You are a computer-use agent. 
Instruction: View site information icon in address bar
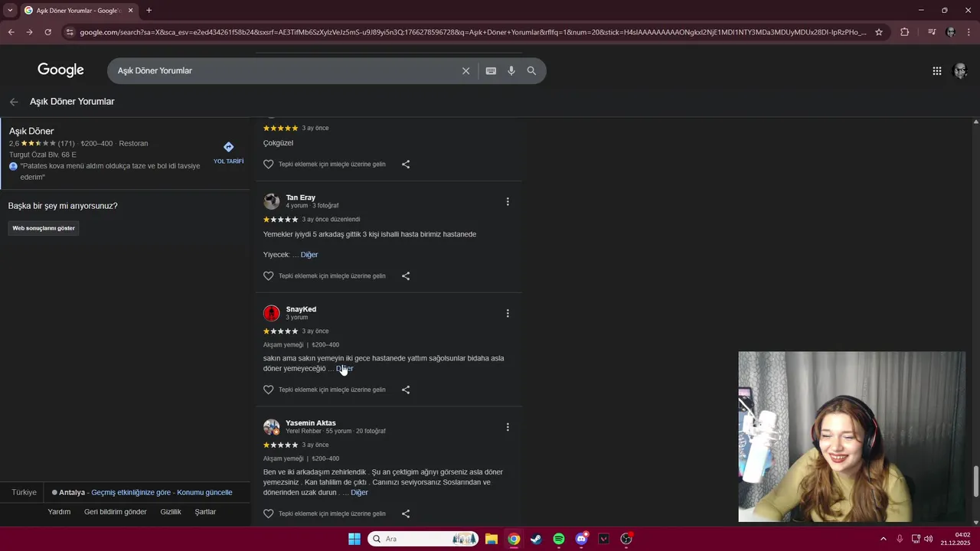click(x=70, y=32)
